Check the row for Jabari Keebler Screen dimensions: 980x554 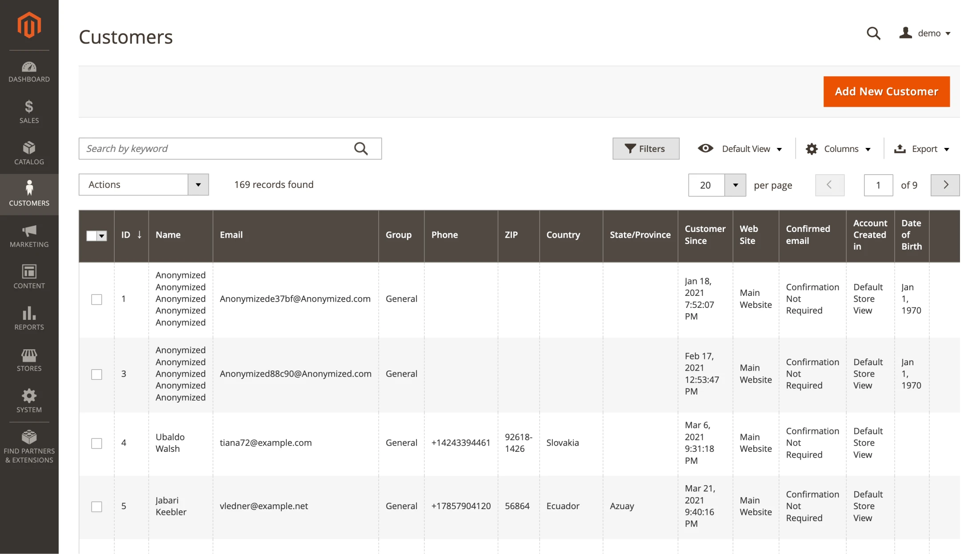(96, 506)
